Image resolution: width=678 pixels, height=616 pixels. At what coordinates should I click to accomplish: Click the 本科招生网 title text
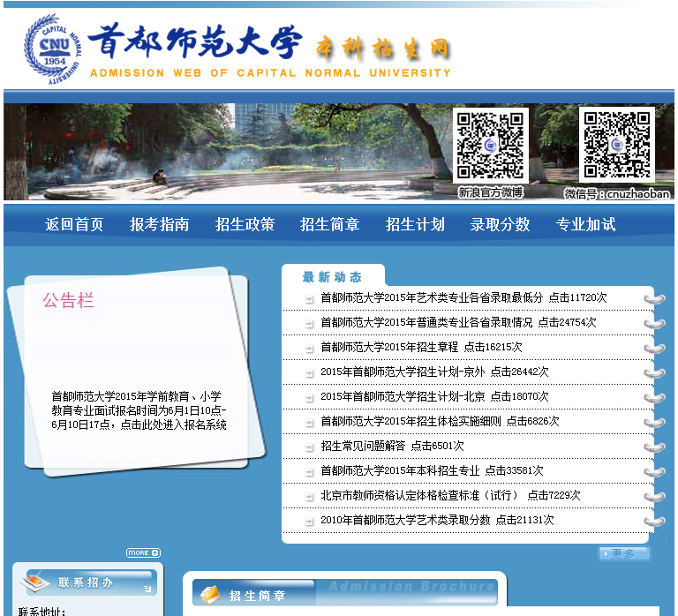(x=382, y=48)
